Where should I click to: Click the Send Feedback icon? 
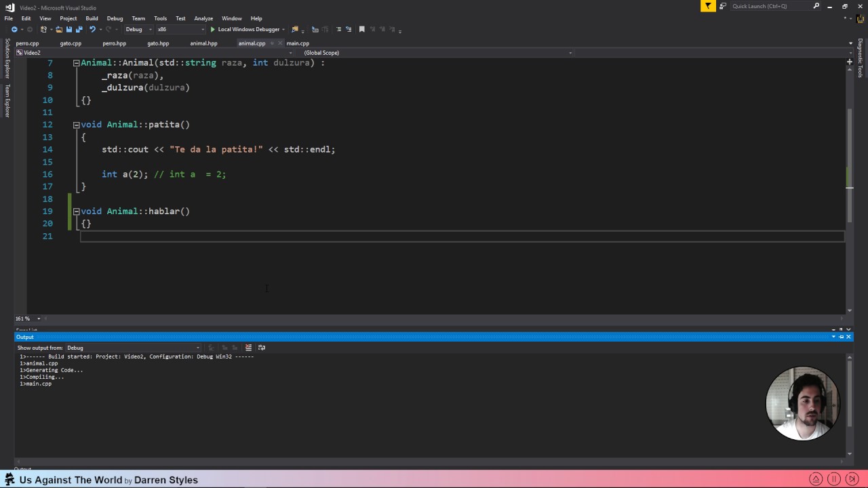(723, 6)
